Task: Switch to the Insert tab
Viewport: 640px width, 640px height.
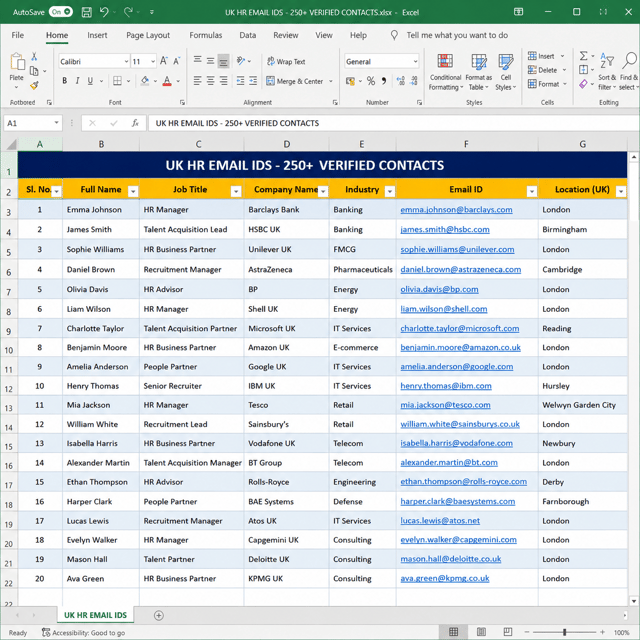Action: coord(97,35)
